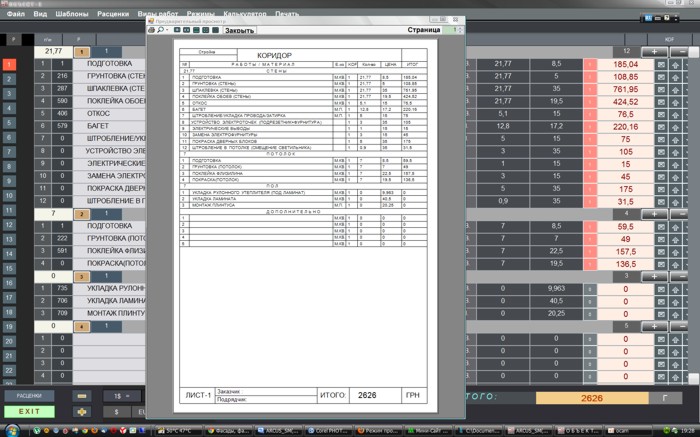Click the envelope icon in the 59,5 row
This screenshot has height=437, width=700.
661,226
